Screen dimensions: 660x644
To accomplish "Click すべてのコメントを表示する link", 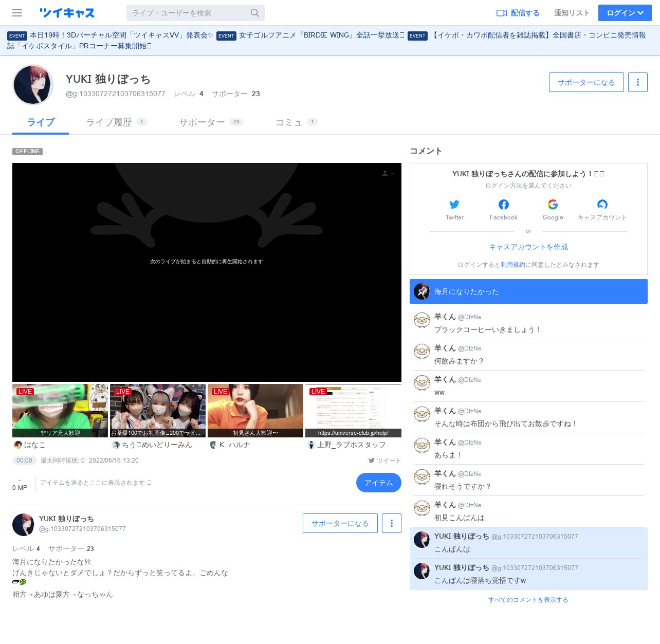I will pos(528,600).
